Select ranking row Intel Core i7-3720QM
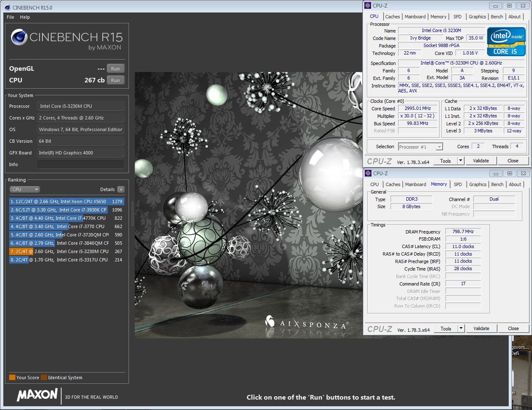This screenshot has width=532, height=410. [67, 235]
